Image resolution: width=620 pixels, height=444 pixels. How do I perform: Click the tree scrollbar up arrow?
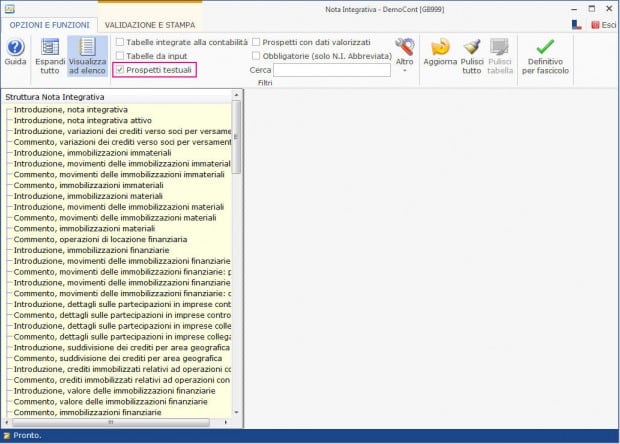point(236,95)
